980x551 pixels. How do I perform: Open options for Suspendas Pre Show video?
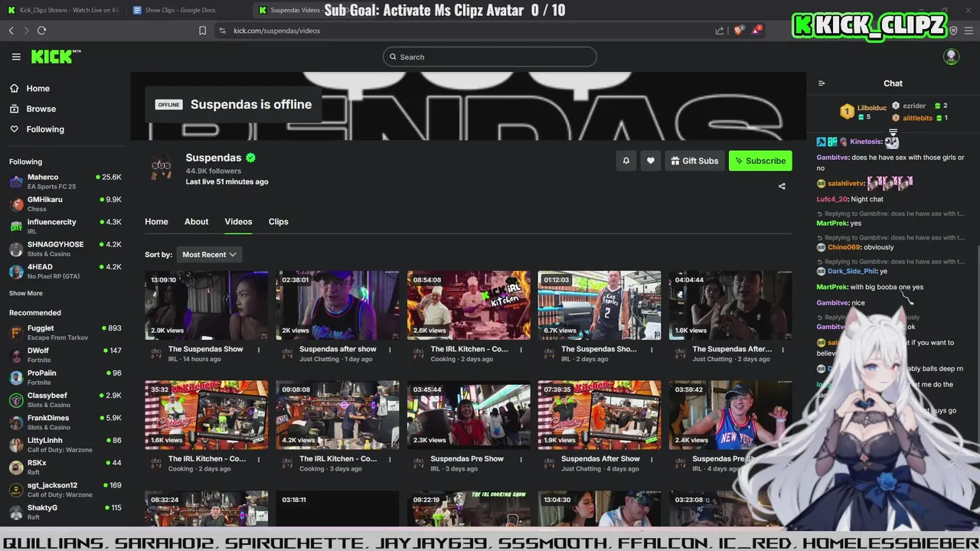click(x=521, y=460)
